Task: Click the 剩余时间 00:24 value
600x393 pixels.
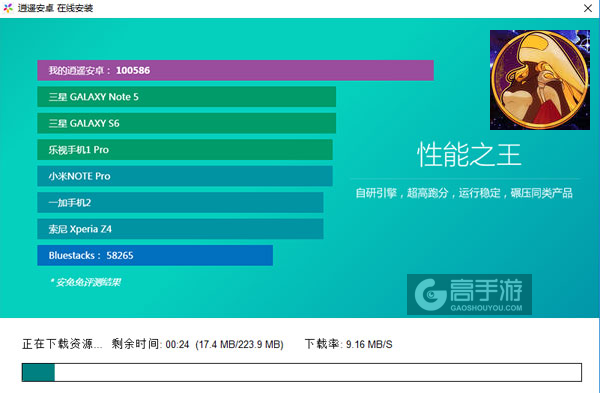Action: (150, 344)
